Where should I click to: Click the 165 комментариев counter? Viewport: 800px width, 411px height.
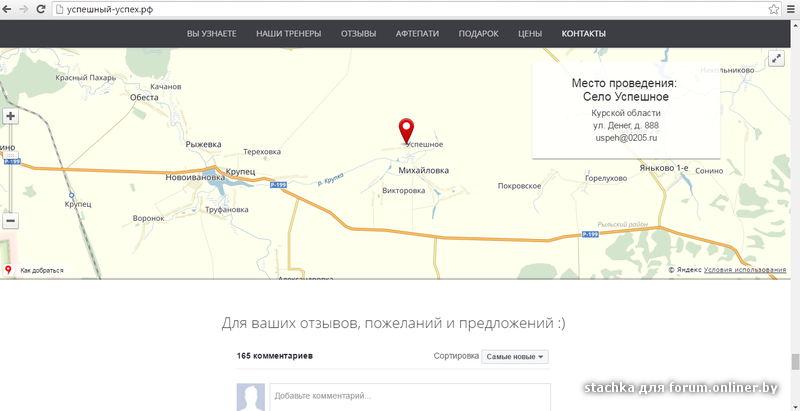pos(274,356)
